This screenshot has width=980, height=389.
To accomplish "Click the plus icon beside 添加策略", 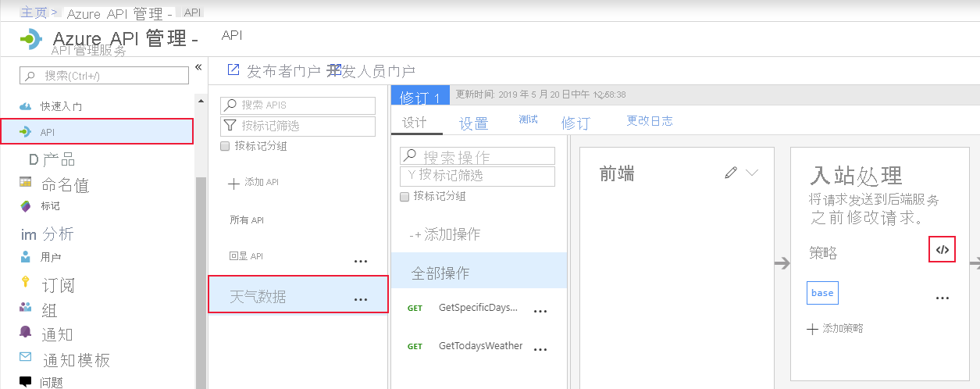I will tap(813, 329).
